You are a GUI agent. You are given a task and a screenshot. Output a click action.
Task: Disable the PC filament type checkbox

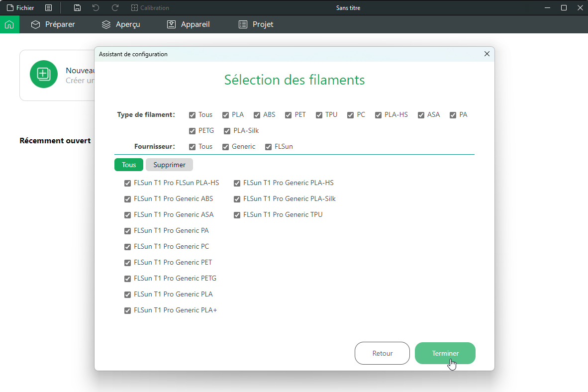point(351,115)
